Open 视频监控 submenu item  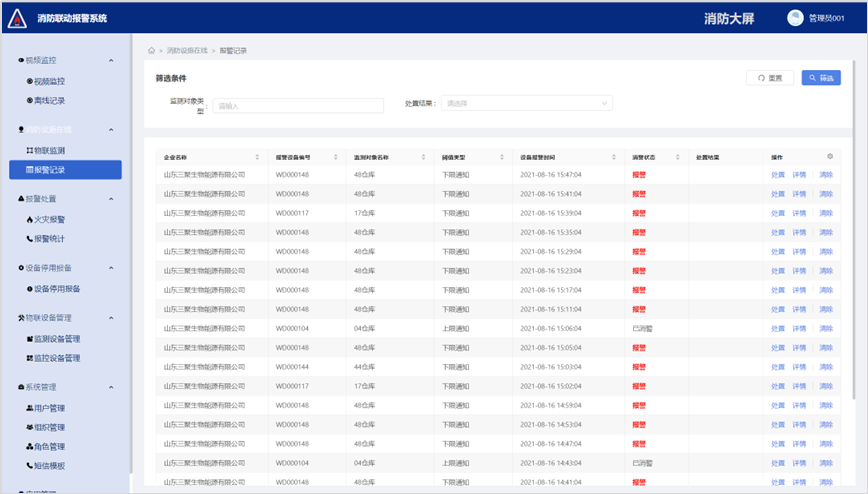46,81
